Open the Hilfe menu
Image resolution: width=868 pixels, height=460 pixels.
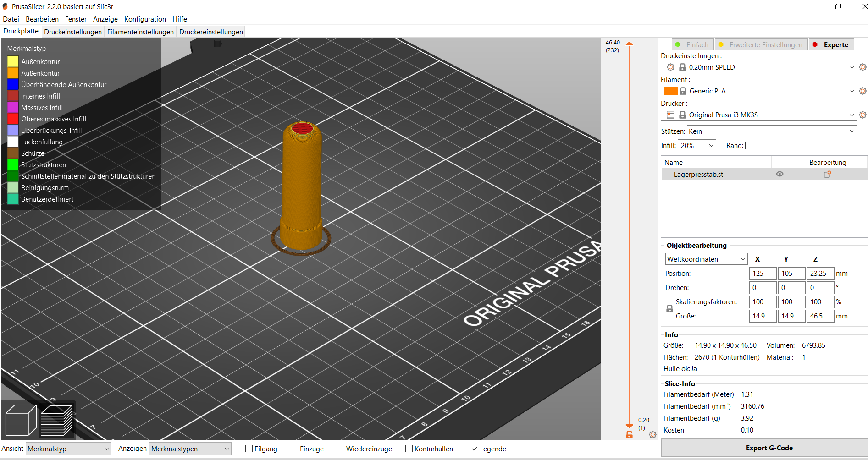click(180, 19)
